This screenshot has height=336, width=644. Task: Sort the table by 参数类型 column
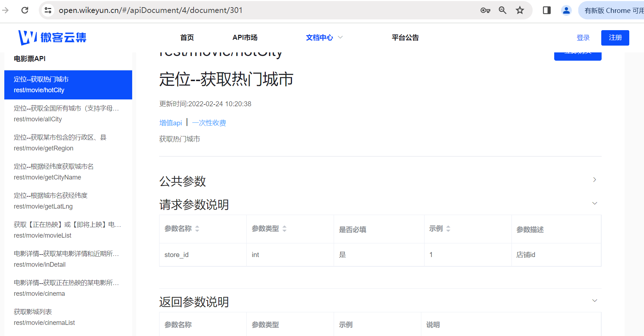pyautogui.click(x=284, y=229)
